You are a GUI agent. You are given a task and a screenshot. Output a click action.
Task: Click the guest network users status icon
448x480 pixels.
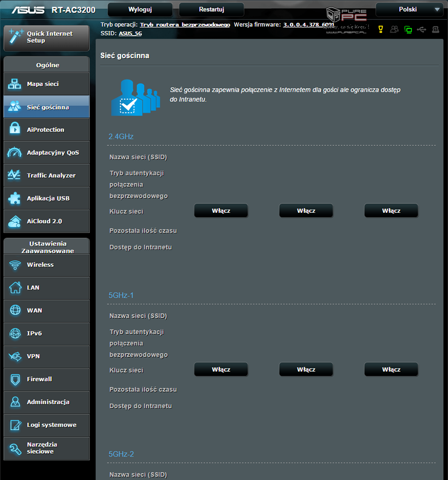coord(394,30)
